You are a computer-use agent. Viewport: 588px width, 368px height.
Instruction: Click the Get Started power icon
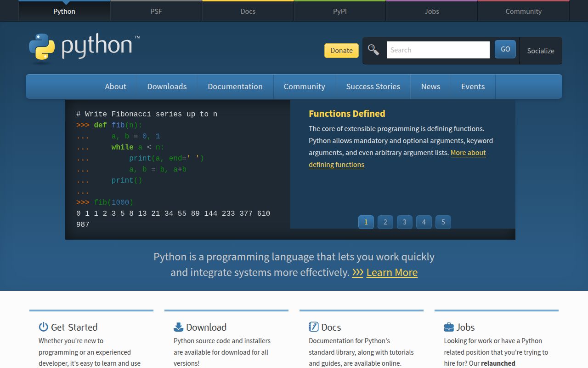(x=43, y=327)
